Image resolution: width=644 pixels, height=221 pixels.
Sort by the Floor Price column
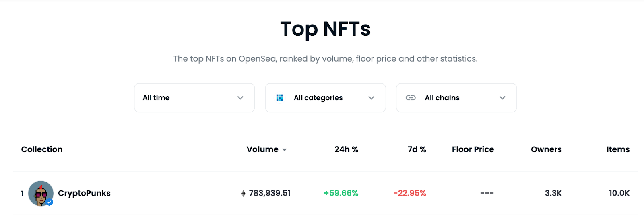click(x=473, y=149)
